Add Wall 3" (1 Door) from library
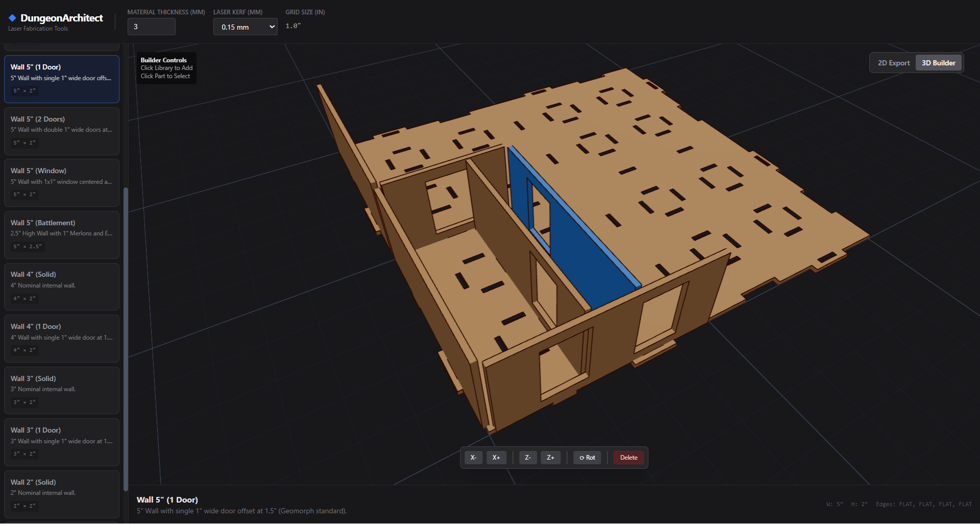The height and width of the screenshot is (524, 980). tap(62, 442)
